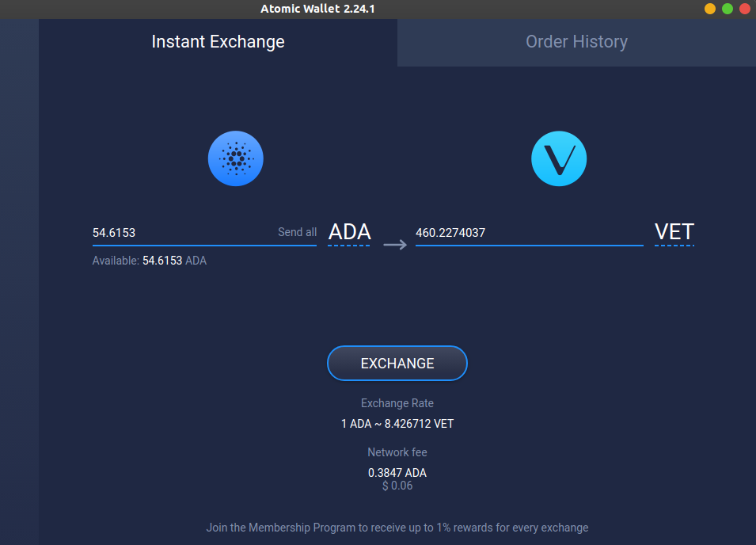Click the 1 ADA ~ 8.426712 VET rate
This screenshot has height=545, width=756.
pos(397,423)
